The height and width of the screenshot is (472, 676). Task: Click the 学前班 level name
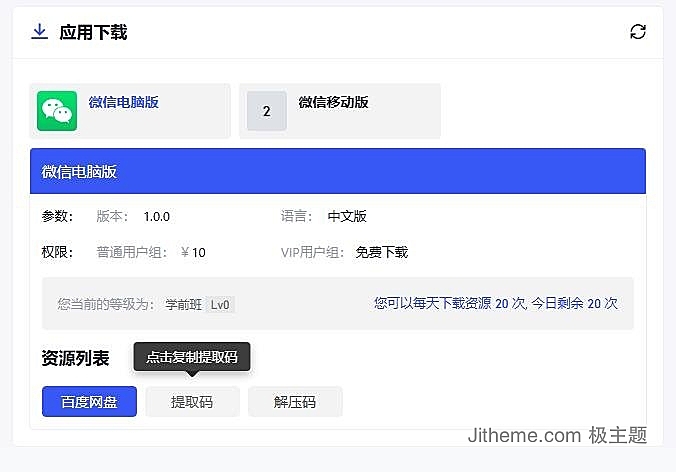(184, 305)
